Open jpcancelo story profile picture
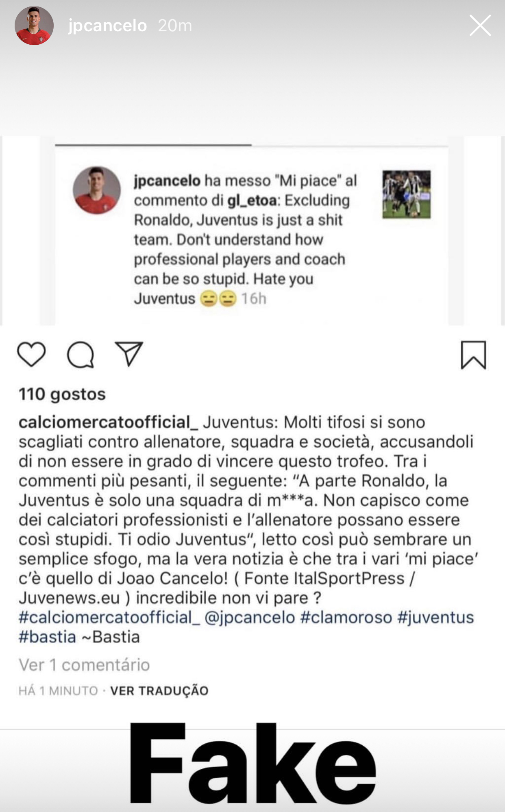Viewport: 505px width, 812px height. click(34, 26)
